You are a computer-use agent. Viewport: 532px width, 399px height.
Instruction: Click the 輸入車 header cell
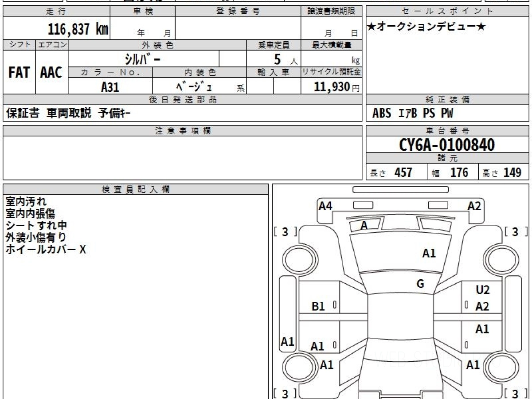[x=274, y=72]
